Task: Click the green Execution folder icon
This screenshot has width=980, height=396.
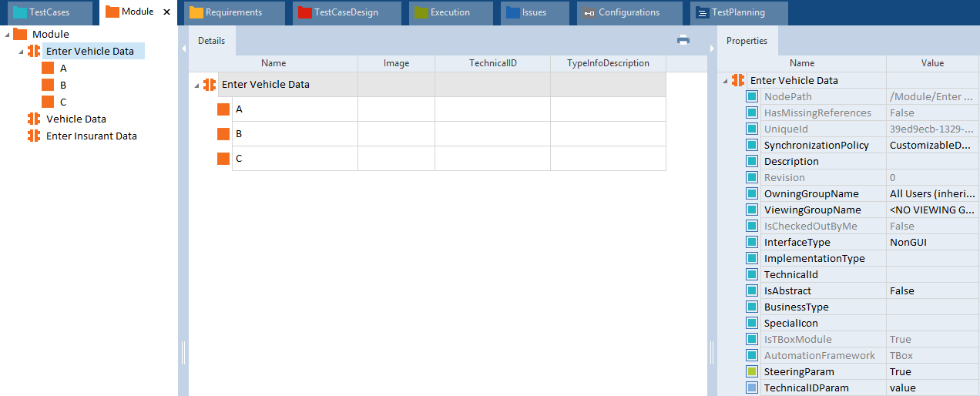Action: pyautogui.click(x=421, y=12)
